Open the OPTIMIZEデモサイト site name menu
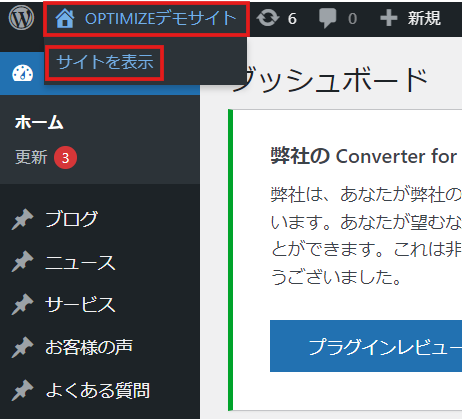Viewport: 462px width, 419px height. pyautogui.click(x=146, y=18)
